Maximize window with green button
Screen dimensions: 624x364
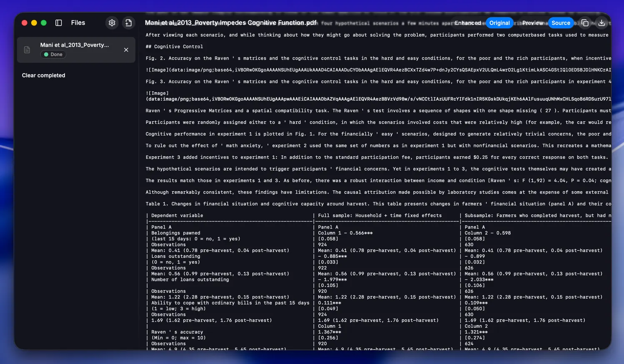[44, 23]
